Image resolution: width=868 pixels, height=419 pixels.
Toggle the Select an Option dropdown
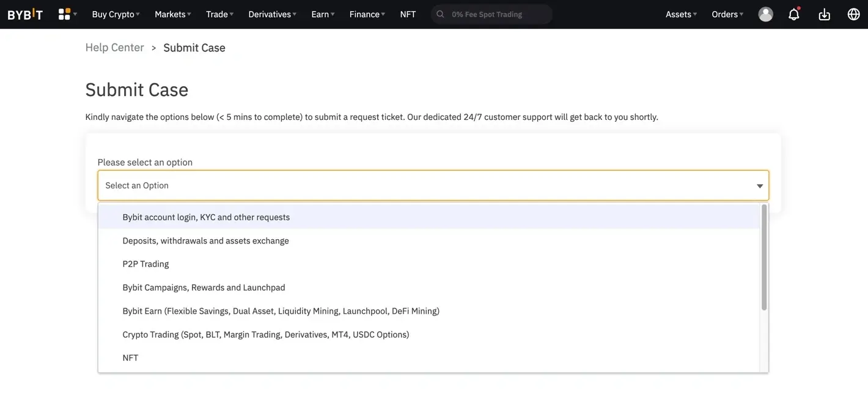coord(433,185)
